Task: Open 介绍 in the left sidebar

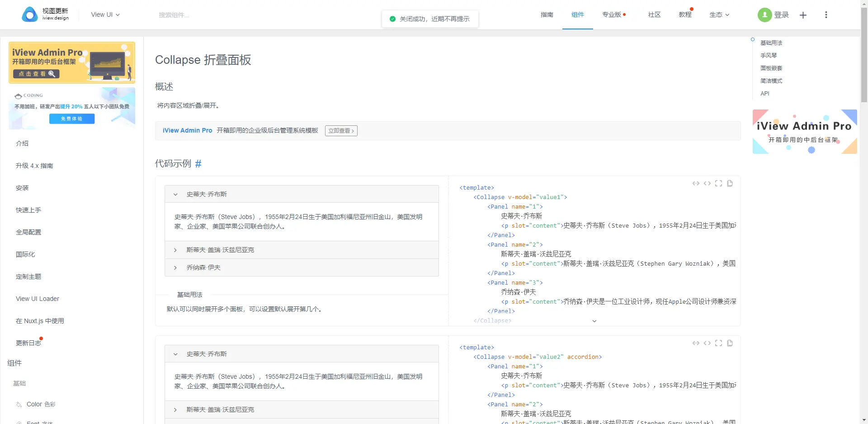Action: point(22,143)
